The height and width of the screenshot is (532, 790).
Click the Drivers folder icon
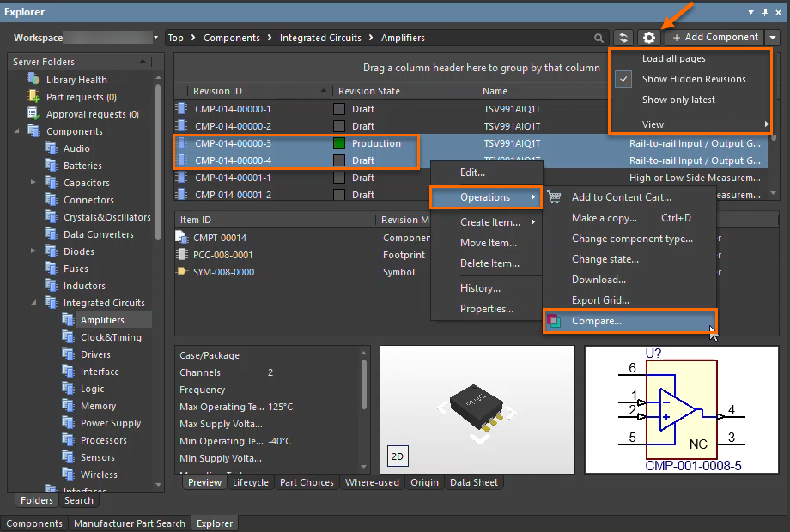68,354
